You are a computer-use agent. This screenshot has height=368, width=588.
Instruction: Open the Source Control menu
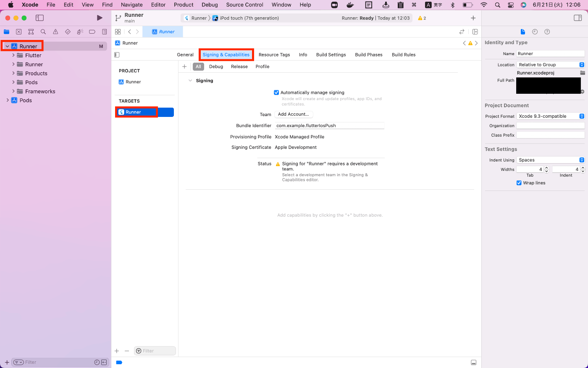[244, 5]
